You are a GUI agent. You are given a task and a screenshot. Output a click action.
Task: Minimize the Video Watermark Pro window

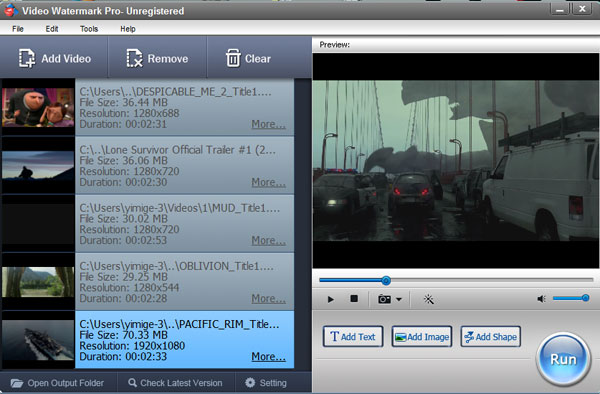pyautogui.click(x=560, y=10)
